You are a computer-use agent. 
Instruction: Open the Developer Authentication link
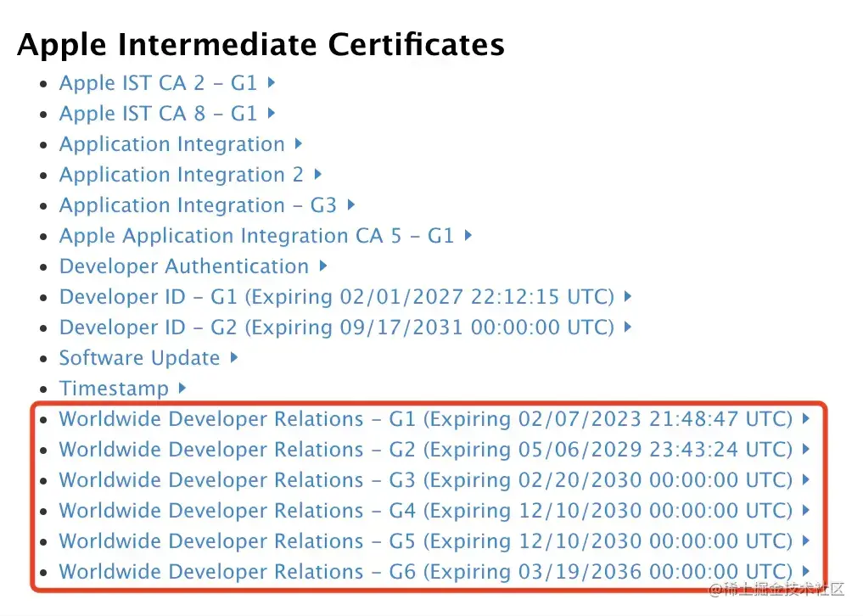coord(184,266)
